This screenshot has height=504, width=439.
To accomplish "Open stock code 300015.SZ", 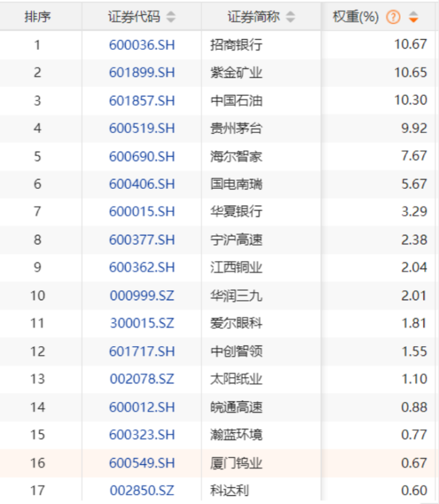I will point(142,323).
